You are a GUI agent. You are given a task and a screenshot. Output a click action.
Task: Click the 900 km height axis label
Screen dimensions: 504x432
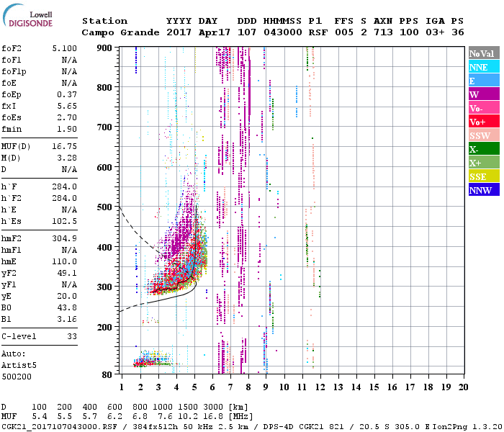click(x=105, y=48)
